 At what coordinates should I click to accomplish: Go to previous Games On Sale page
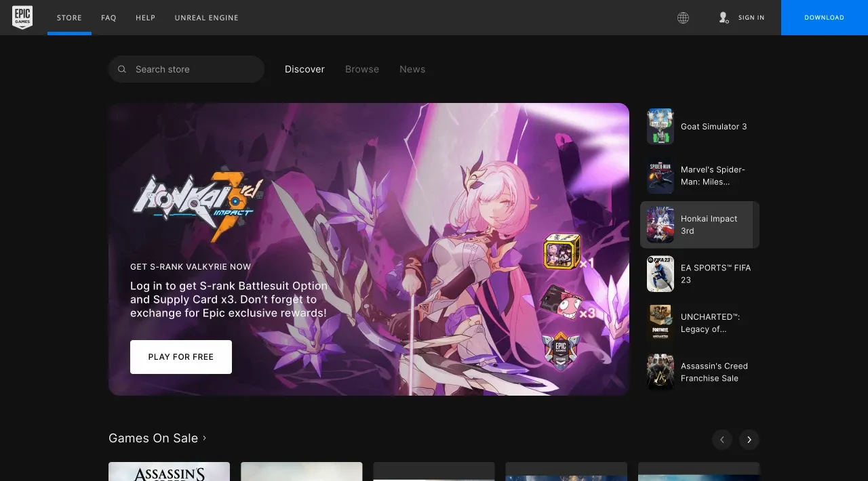click(x=722, y=440)
